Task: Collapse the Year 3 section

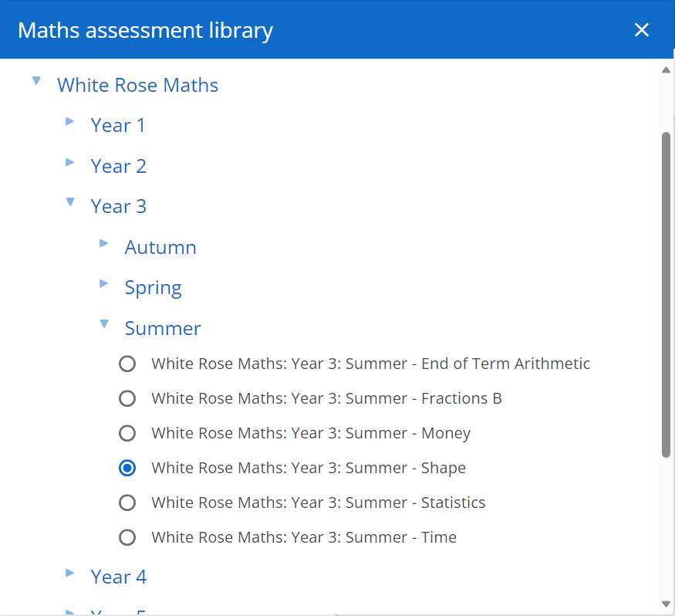Action: 70,202
